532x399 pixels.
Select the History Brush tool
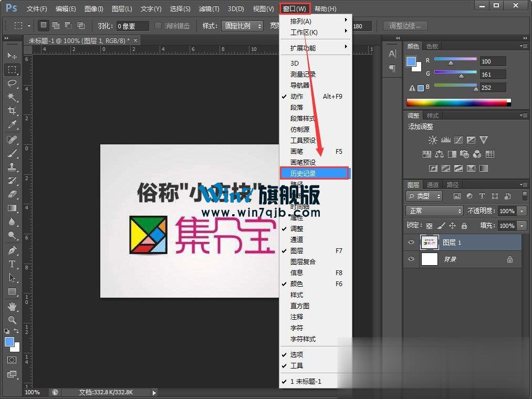(12, 181)
